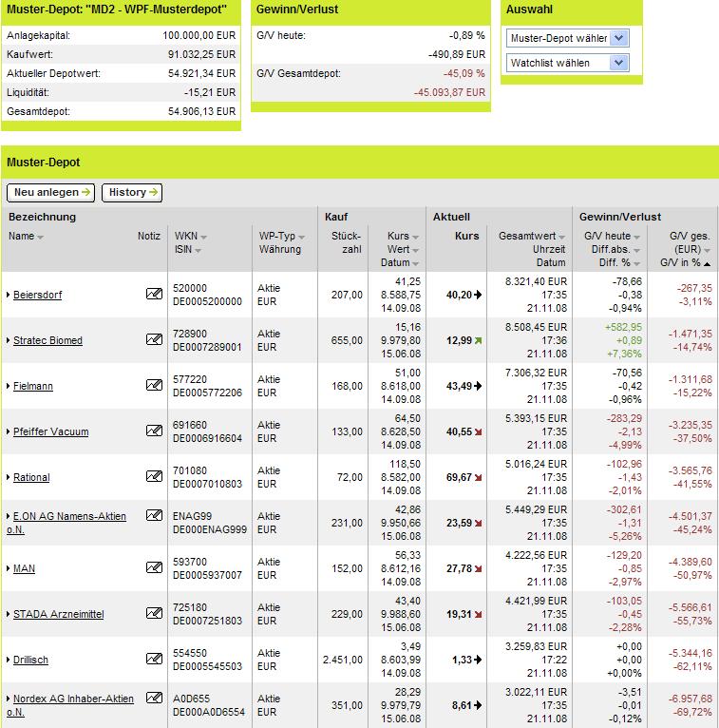Sort table by Name column arrow

pyautogui.click(x=40, y=238)
